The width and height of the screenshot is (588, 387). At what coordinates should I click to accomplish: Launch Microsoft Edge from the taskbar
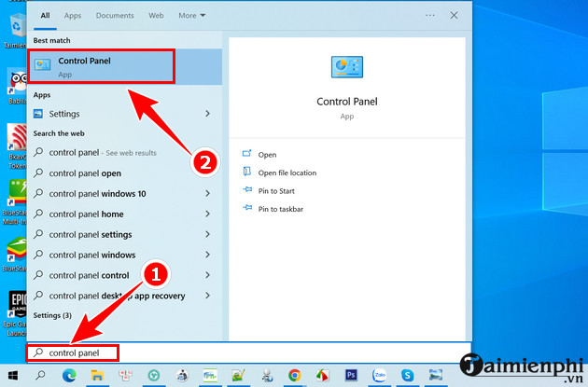69,375
